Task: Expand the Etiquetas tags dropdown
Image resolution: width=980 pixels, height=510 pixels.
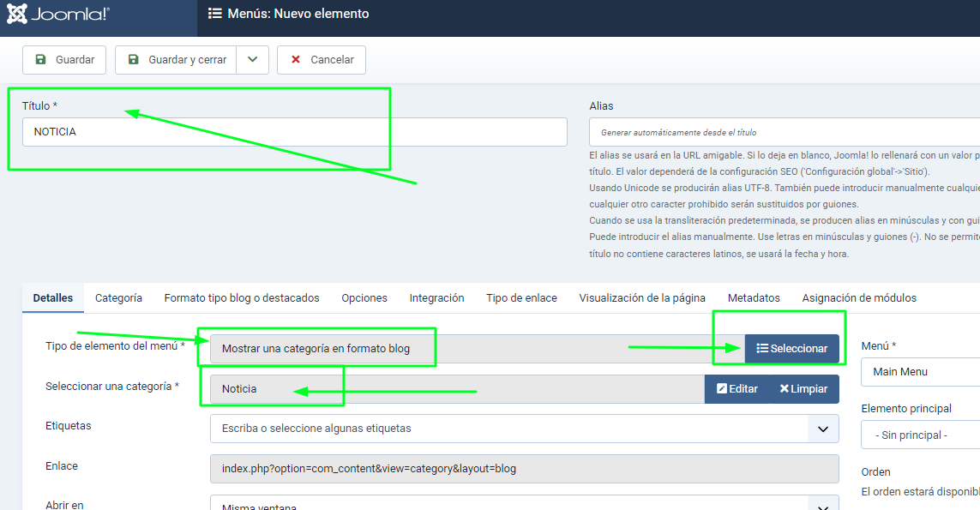Action: click(x=822, y=429)
